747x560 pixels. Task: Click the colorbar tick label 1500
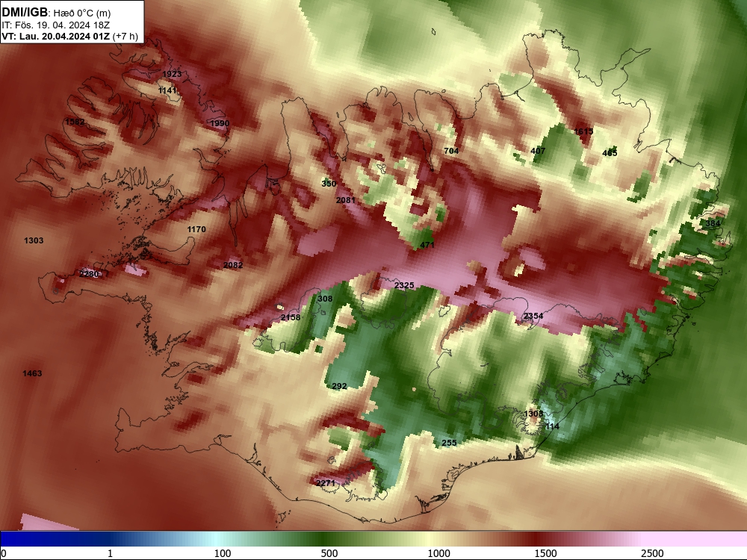[x=545, y=553]
